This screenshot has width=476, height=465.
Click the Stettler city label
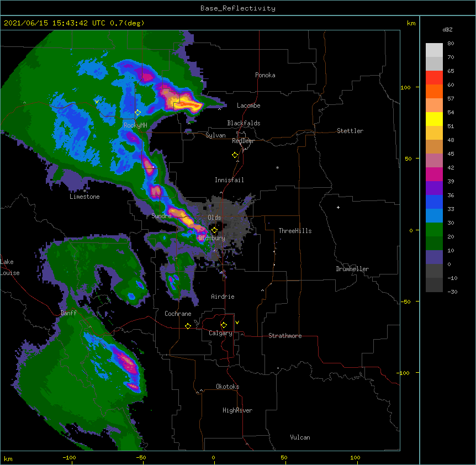[x=350, y=131]
